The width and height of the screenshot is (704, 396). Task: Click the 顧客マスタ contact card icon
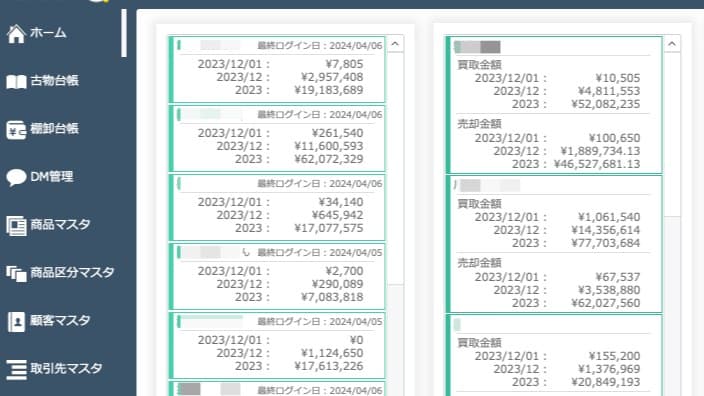point(16,322)
